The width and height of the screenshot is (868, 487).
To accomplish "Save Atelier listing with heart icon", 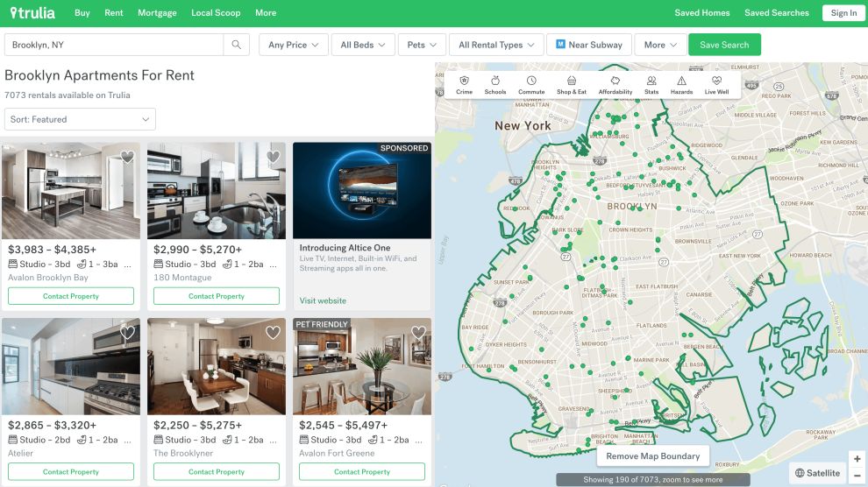I will [x=127, y=332].
